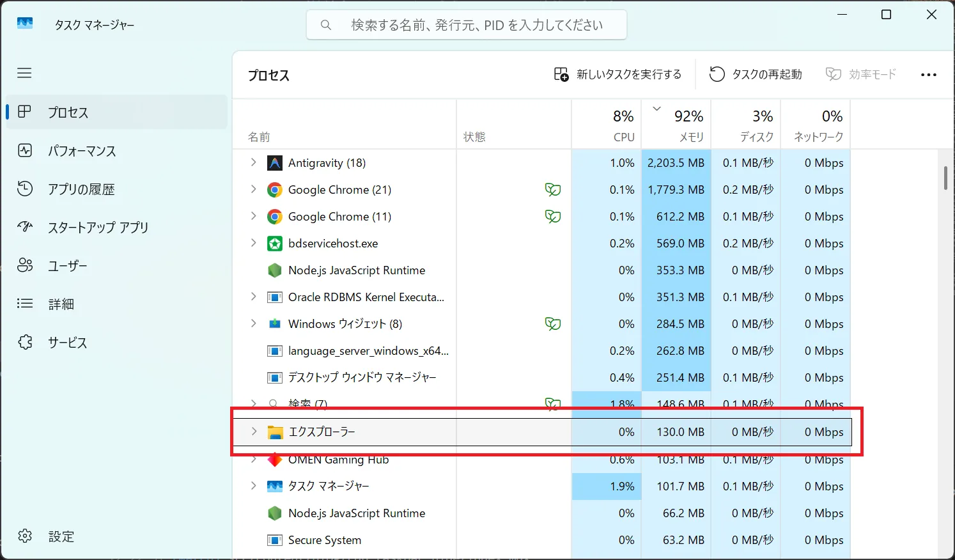The image size is (955, 560).
Task: Select the スタートアップ アプリ sidebar icon
Action: point(25,227)
